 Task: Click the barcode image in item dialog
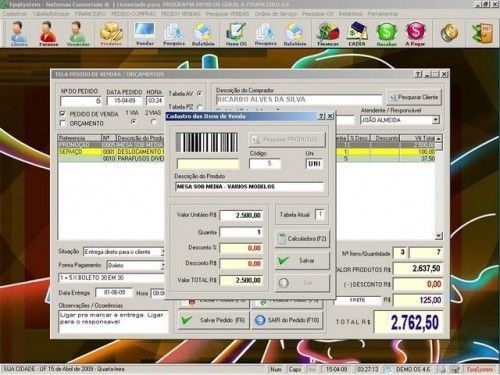click(207, 142)
